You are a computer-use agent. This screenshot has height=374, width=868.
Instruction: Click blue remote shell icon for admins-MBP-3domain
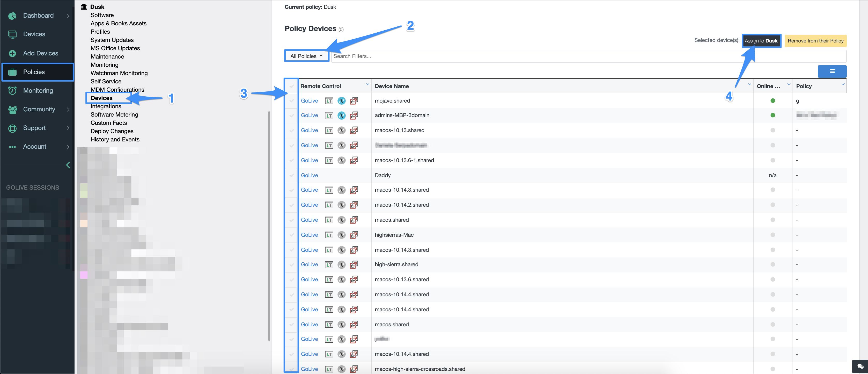click(341, 115)
